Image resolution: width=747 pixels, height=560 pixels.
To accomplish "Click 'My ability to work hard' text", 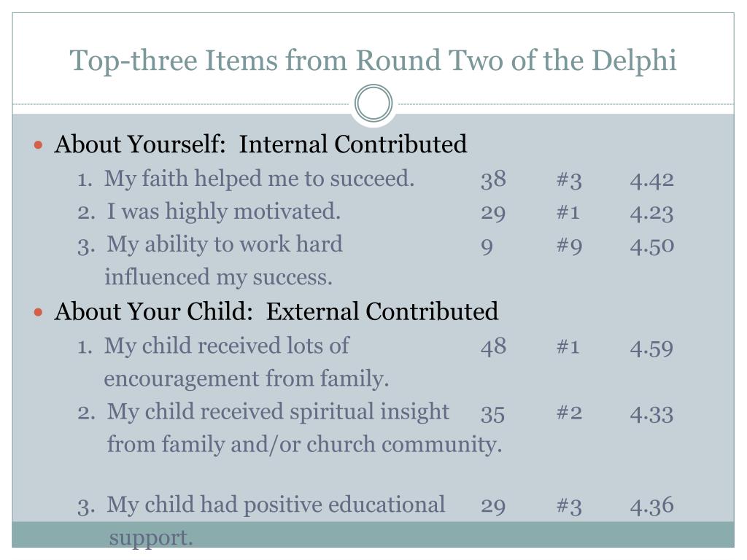I will (225, 245).
